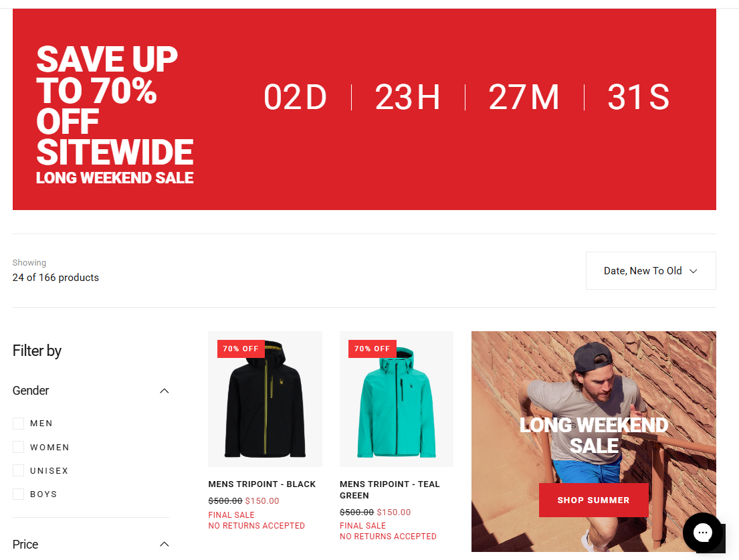Open the Mens Tripoint - Black product title
The width and height of the screenshot is (739, 560).
(262, 484)
